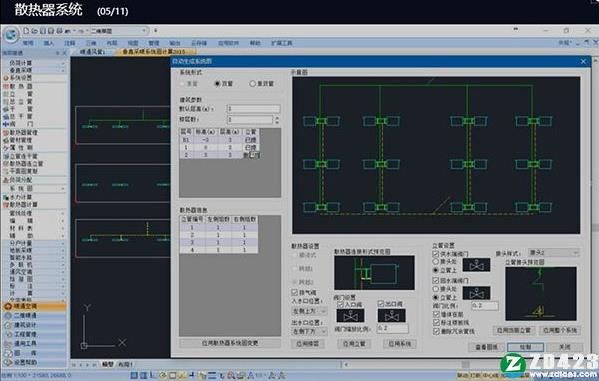The image size is (599, 381).
Task: Click the 绘制 button
Action: click(526, 347)
